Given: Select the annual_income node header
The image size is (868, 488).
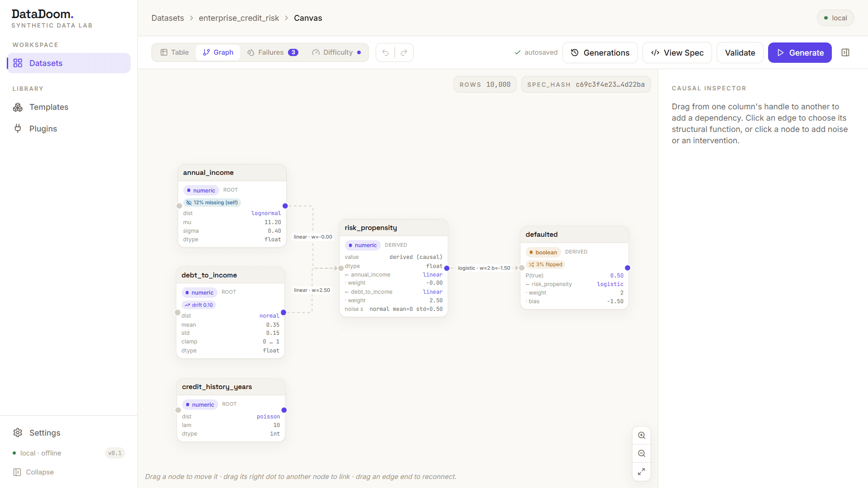Looking at the screenshot, I should (232, 173).
